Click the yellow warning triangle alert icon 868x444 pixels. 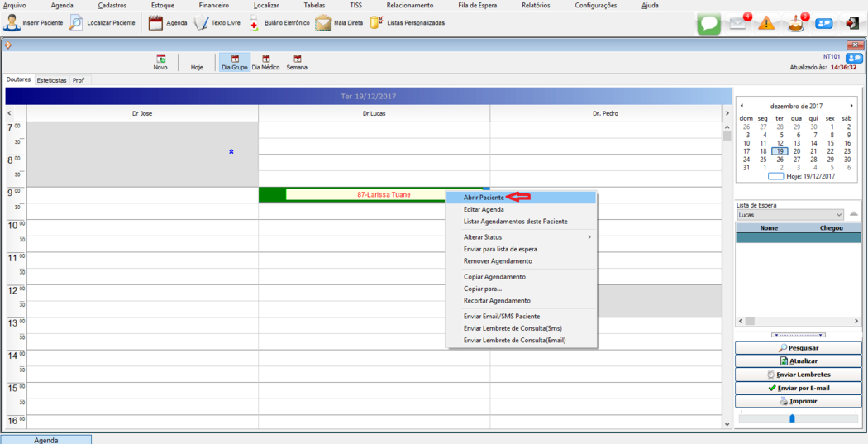766,24
